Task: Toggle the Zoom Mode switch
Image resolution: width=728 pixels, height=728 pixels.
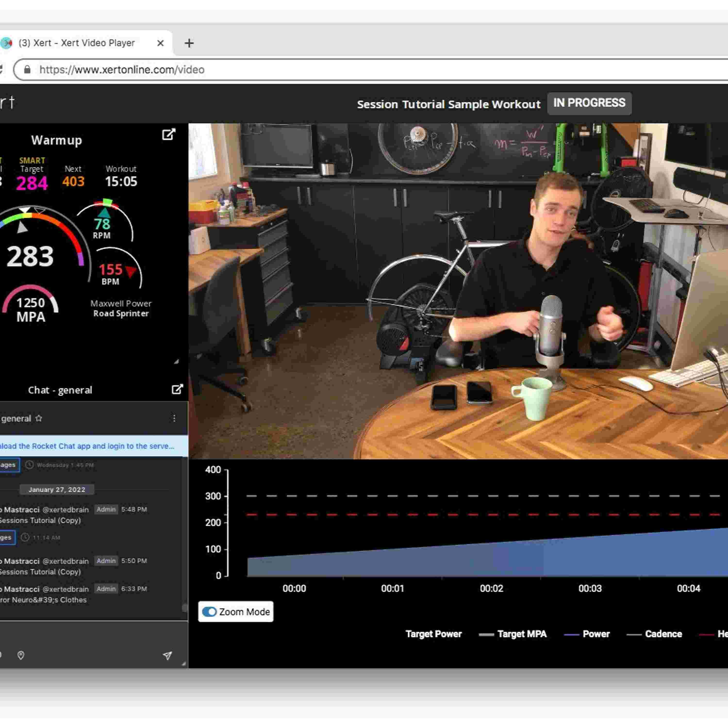Action: point(209,612)
